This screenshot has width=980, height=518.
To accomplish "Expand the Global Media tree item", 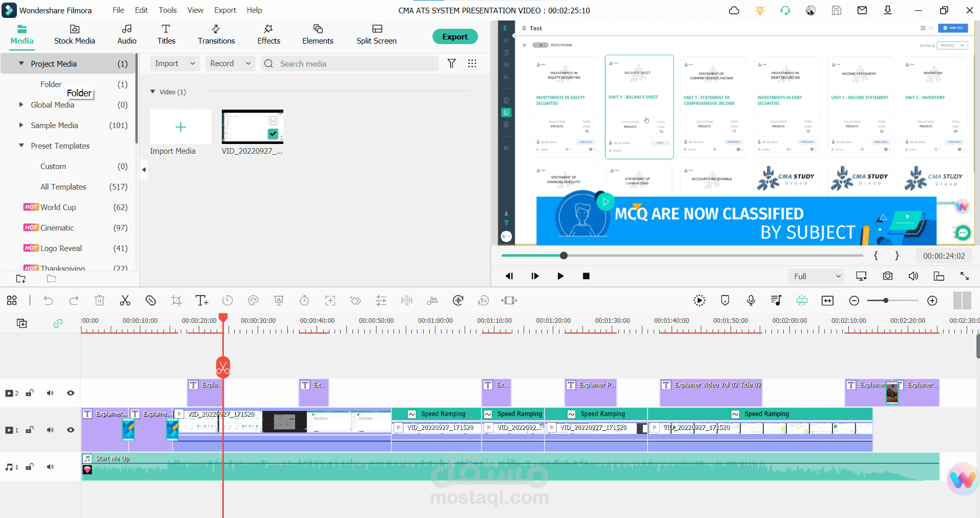I will point(22,105).
